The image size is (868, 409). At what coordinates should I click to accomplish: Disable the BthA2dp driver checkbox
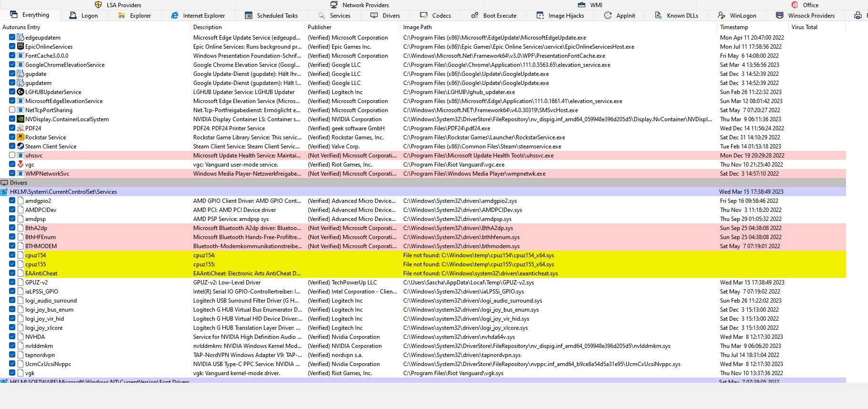point(12,228)
